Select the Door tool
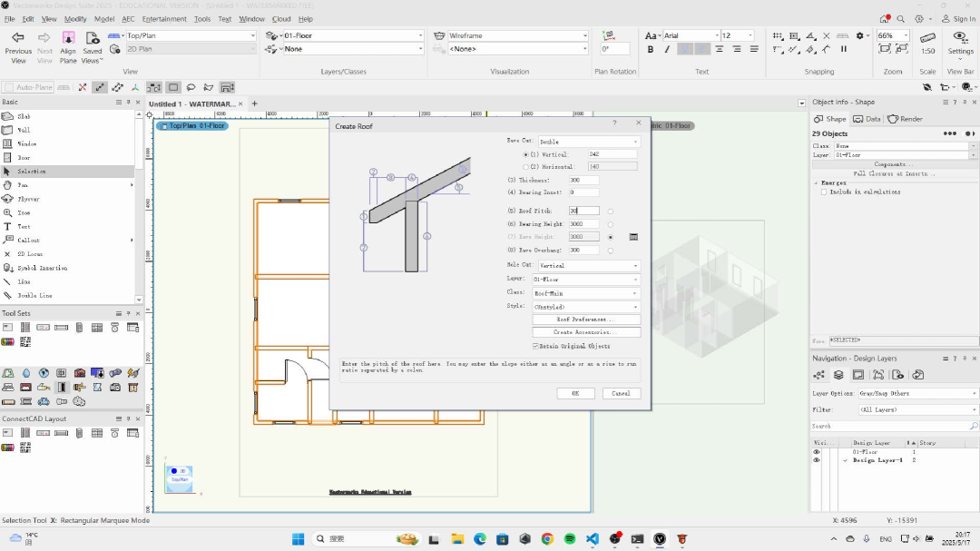Image resolution: width=980 pixels, height=551 pixels. pyautogui.click(x=24, y=158)
